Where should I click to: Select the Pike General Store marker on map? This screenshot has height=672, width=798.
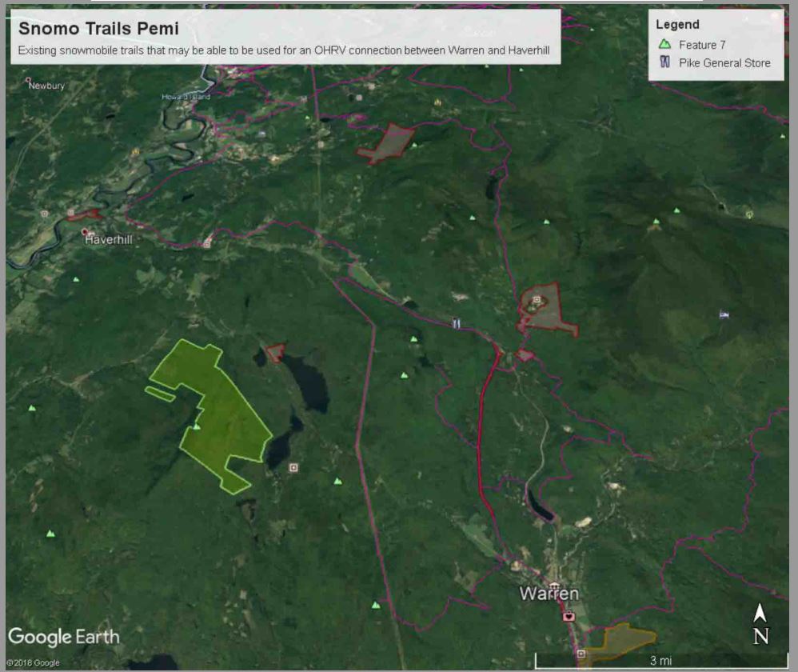click(456, 322)
